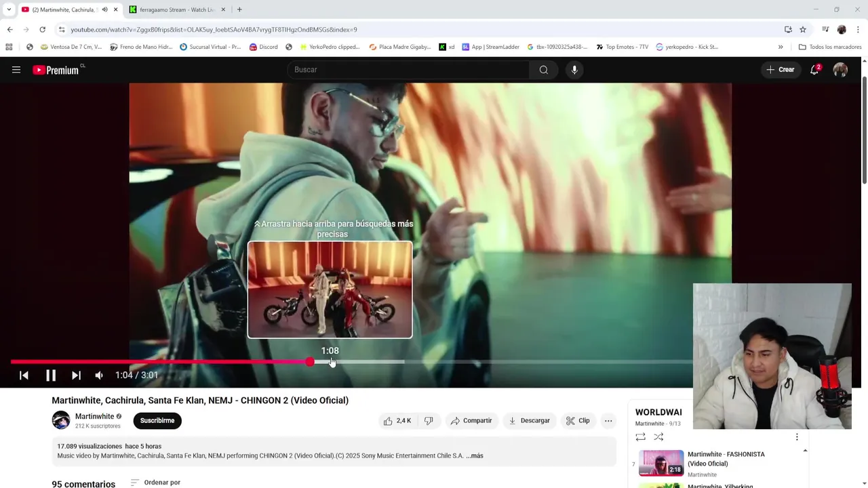868x488 pixels.
Task: Open Martinwhite channel avatar
Action: (61, 420)
